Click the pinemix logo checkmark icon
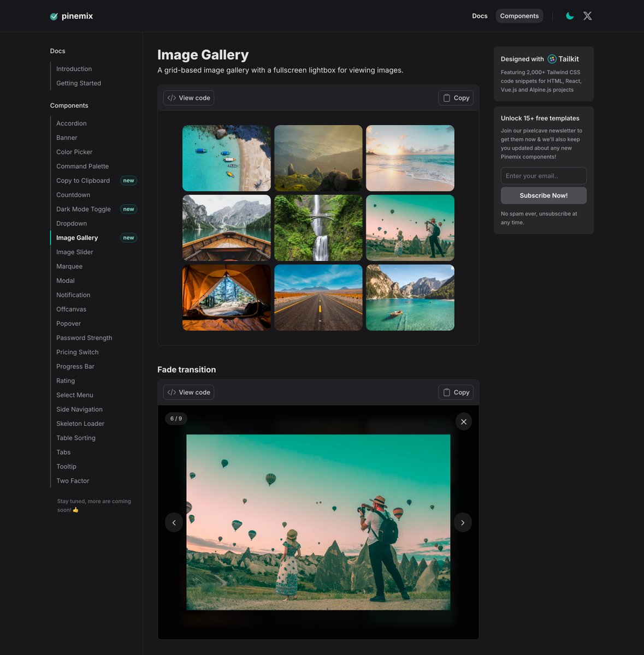The height and width of the screenshot is (655, 644). coord(54,16)
